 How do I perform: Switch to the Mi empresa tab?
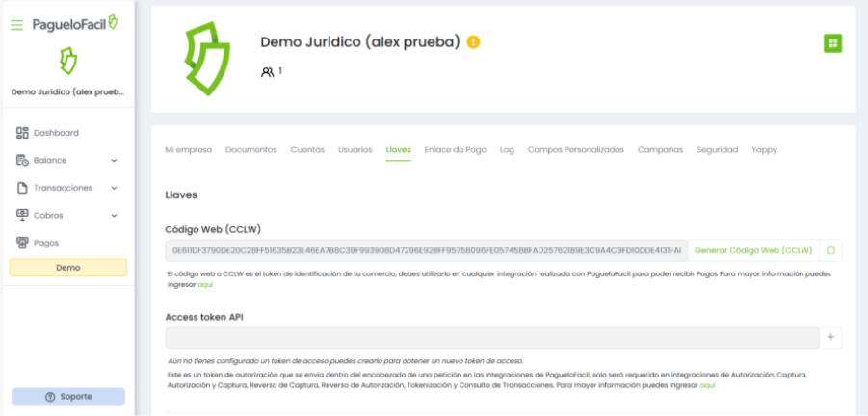pyautogui.click(x=188, y=150)
